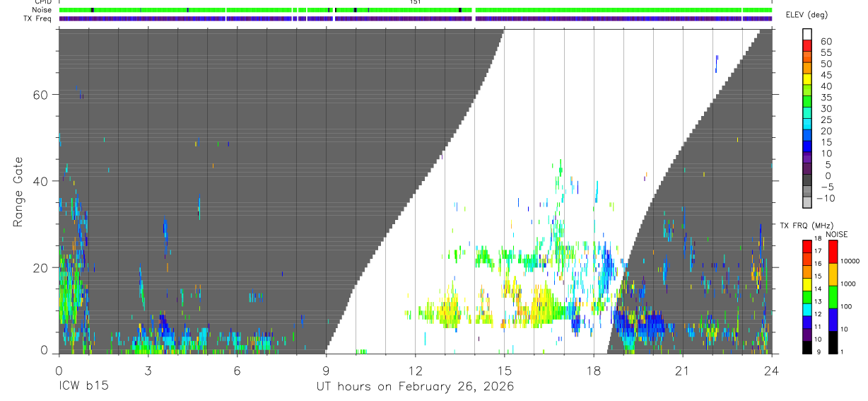
Task: Select the Range Gate y-axis label
Action: tap(20, 192)
